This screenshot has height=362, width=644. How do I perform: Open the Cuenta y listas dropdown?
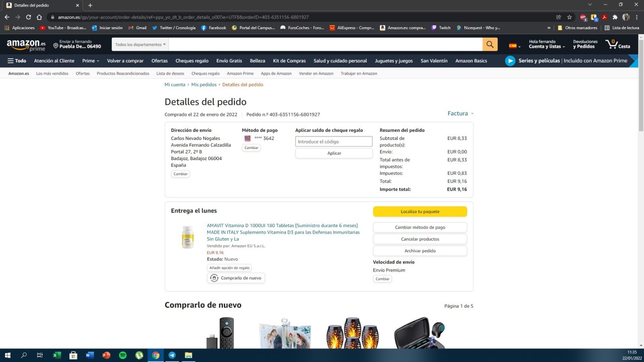click(x=547, y=44)
